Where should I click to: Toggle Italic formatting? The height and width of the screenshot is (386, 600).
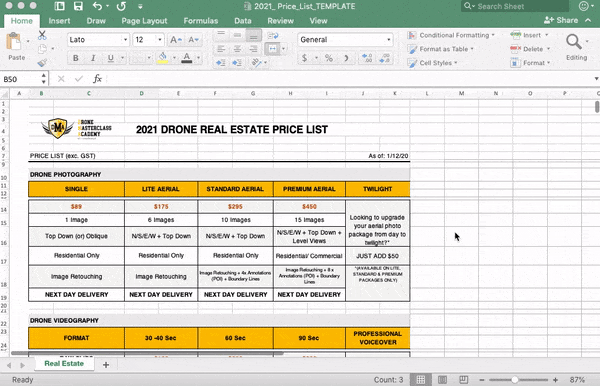pyautogui.click(x=93, y=58)
